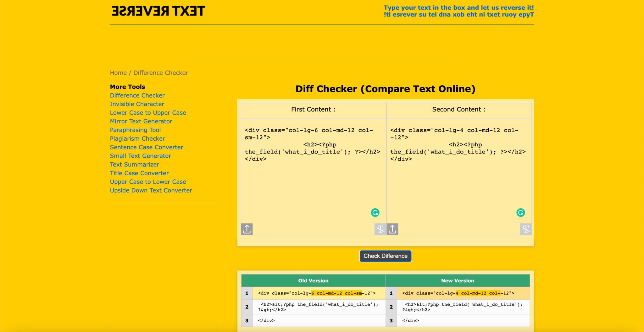
Task: Open the Mirror Text Generator link
Action: tap(141, 121)
